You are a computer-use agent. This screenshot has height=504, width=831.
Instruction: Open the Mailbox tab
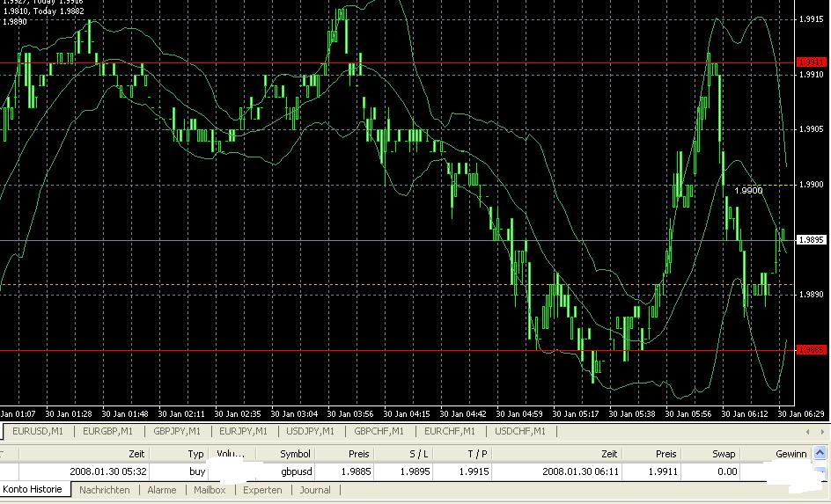[x=210, y=490]
